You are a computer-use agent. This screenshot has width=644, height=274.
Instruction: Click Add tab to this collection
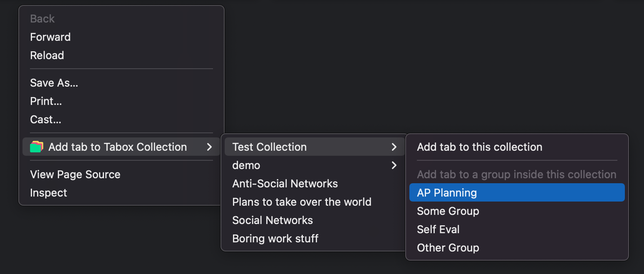coord(480,147)
